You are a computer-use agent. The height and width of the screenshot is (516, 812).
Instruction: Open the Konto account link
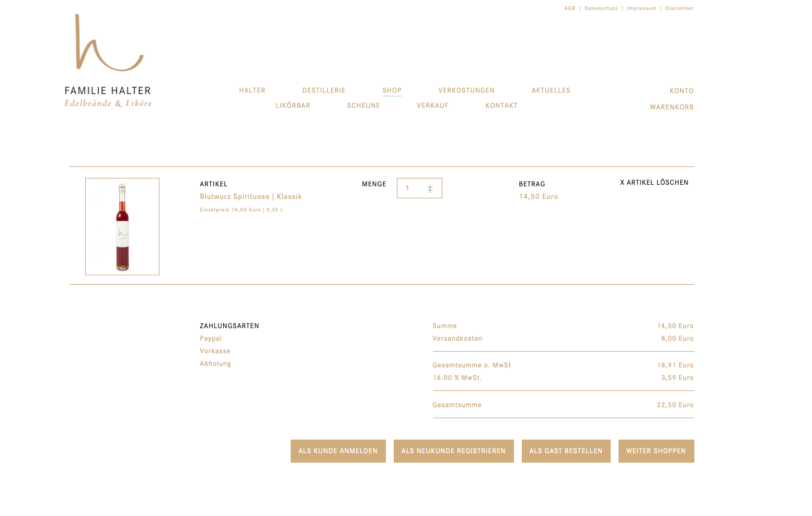pyautogui.click(x=681, y=91)
